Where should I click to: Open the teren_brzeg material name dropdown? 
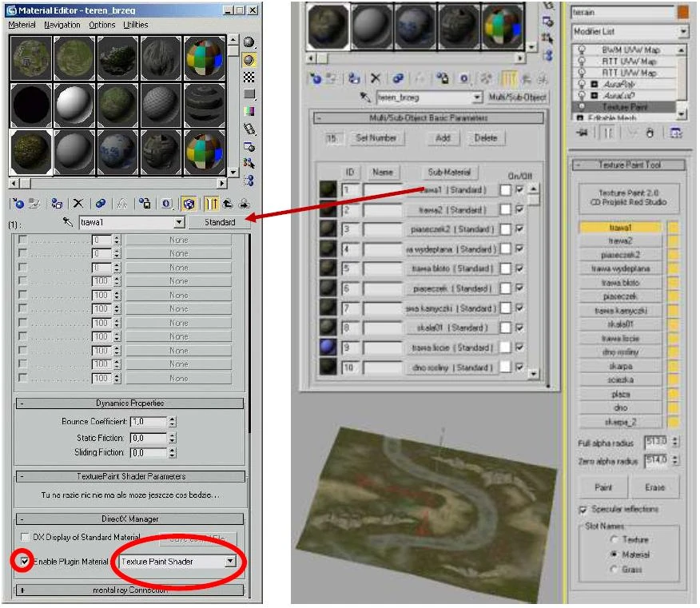click(x=477, y=97)
